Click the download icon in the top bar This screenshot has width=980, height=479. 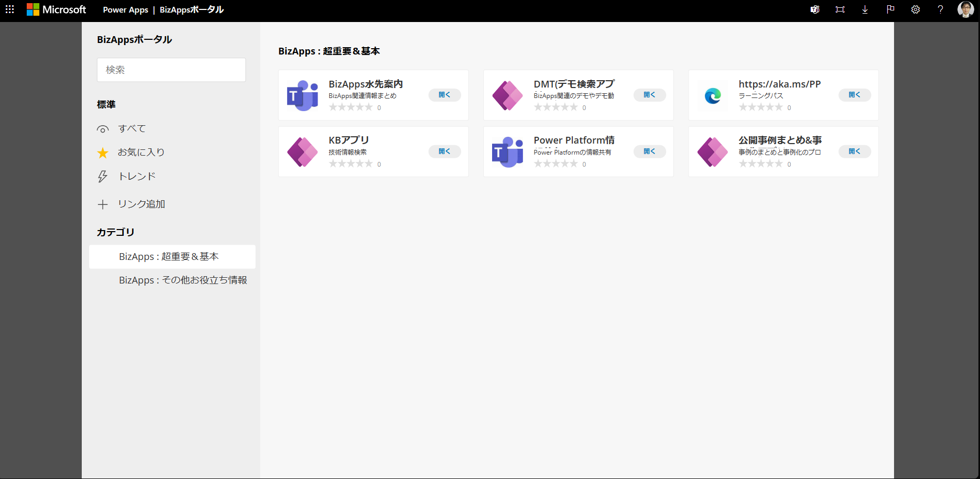(x=865, y=9)
